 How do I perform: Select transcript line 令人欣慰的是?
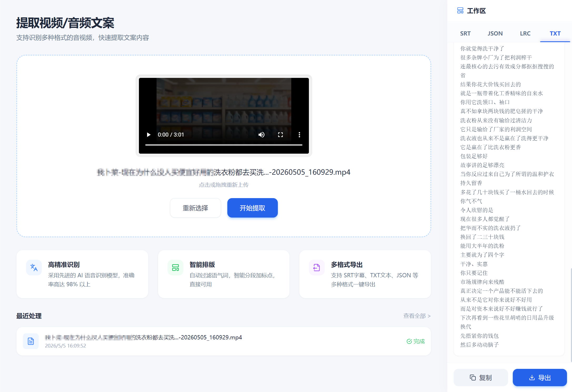click(477, 210)
